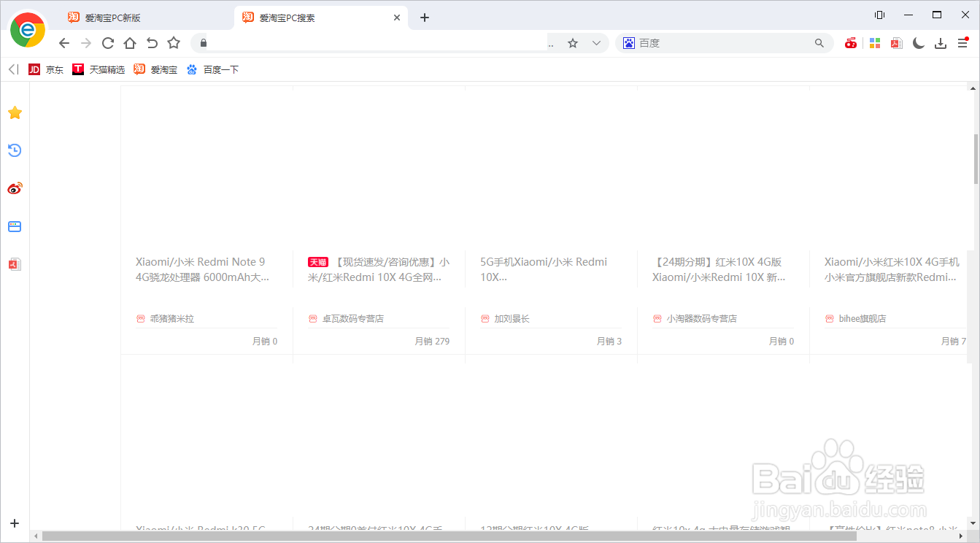Click the plus icon at sidebar bottom
980x543 pixels.
pyautogui.click(x=15, y=523)
